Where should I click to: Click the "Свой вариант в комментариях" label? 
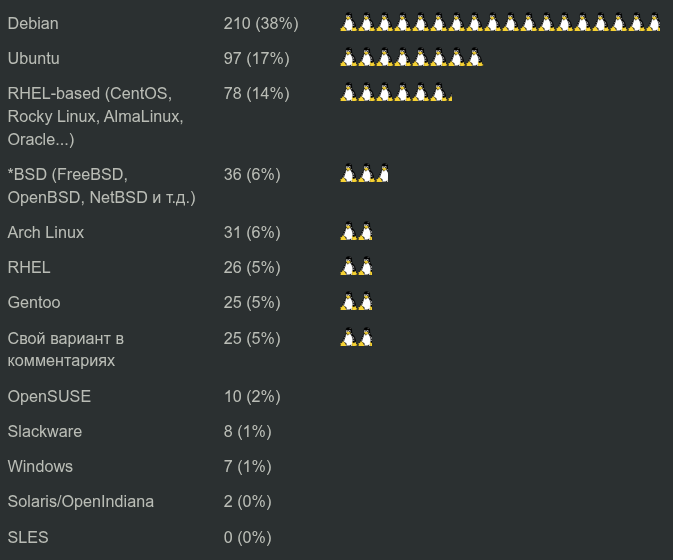66,349
